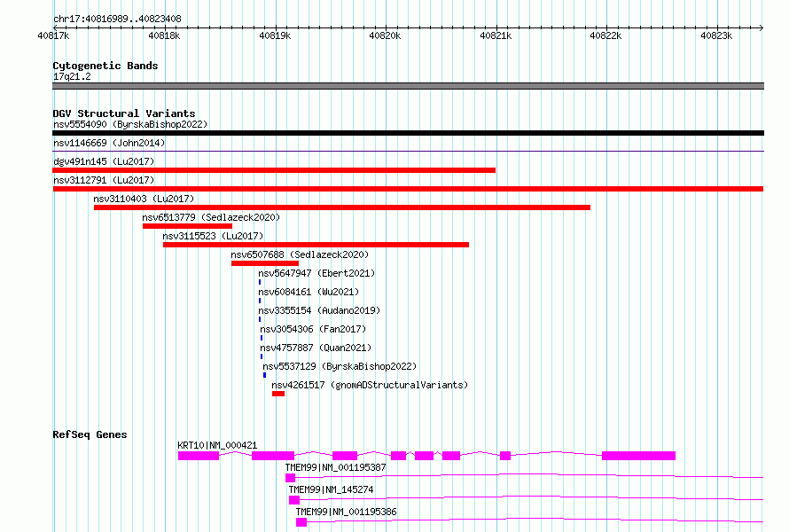Select the last large KRT10 exon block
The width and height of the screenshot is (789, 532).
pyautogui.click(x=638, y=456)
